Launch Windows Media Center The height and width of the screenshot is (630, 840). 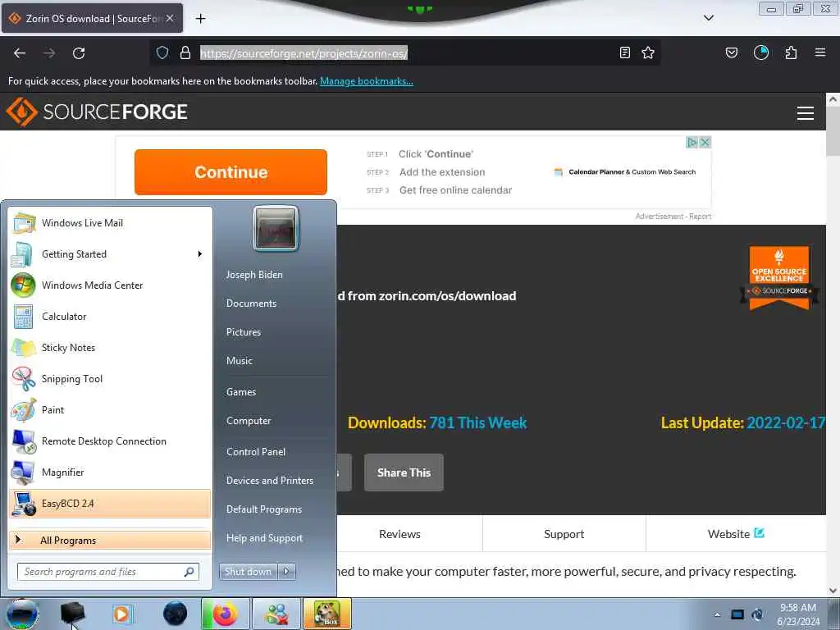point(110,285)
